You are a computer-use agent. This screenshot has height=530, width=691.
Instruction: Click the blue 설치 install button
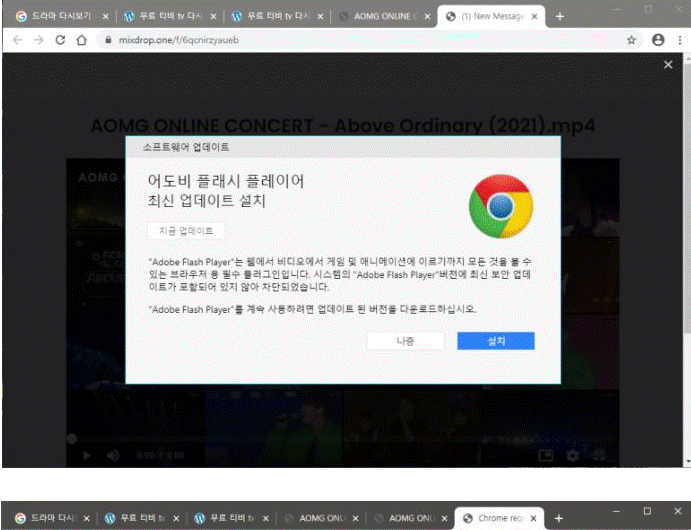pos(496,341)
